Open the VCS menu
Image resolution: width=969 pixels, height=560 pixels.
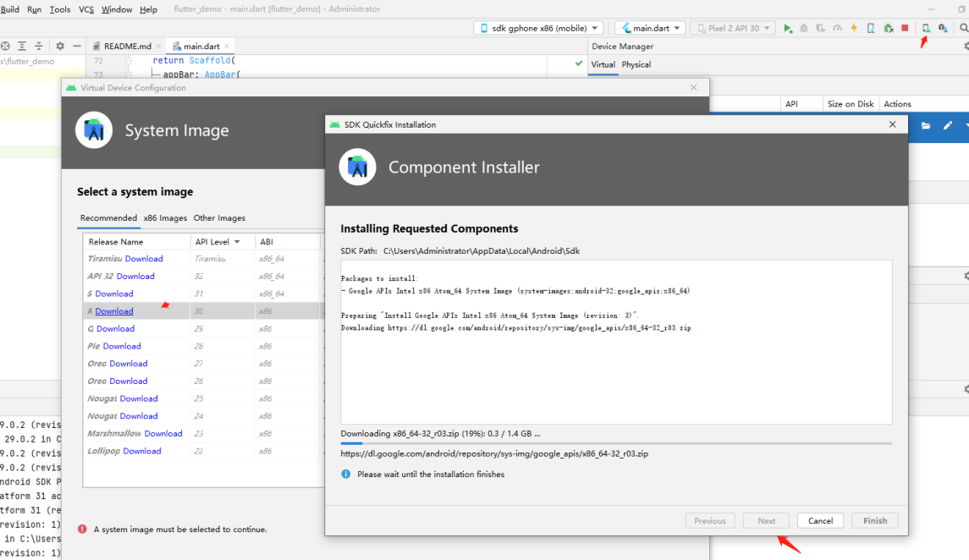click(86, 9)
